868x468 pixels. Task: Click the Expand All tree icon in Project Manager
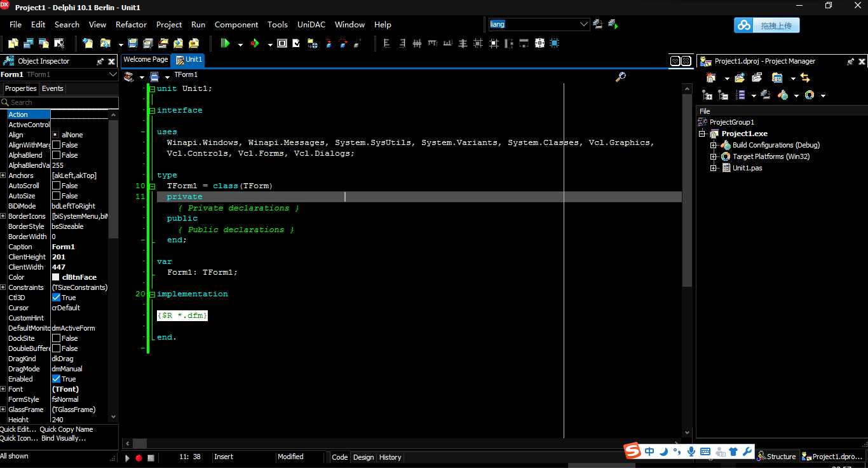pyautogui.click(x=707, y=95)
